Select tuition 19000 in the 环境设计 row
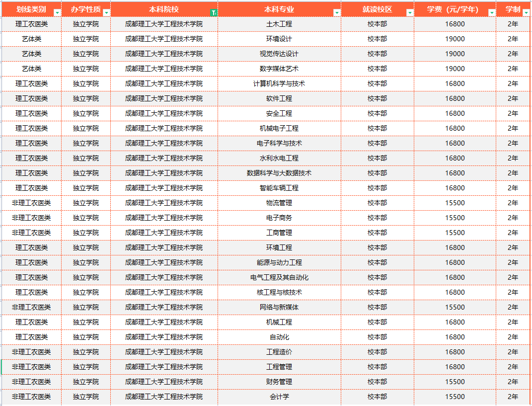 [455, 39]
